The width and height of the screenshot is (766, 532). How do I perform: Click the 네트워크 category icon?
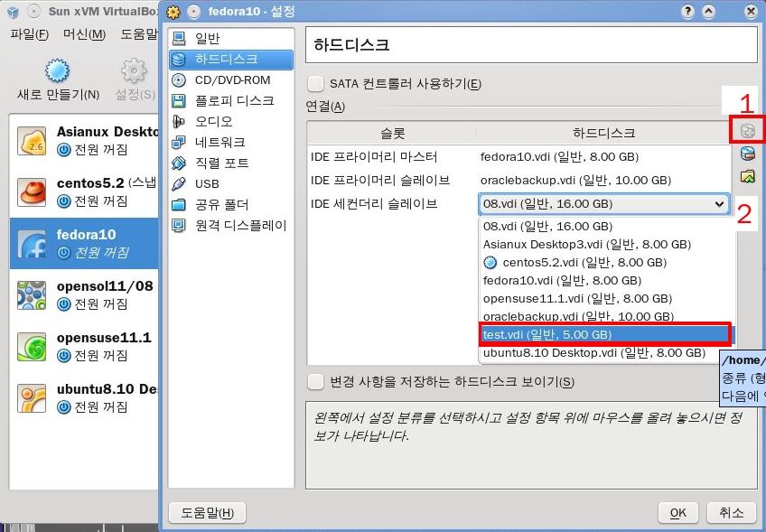click(x=179, y=142)
